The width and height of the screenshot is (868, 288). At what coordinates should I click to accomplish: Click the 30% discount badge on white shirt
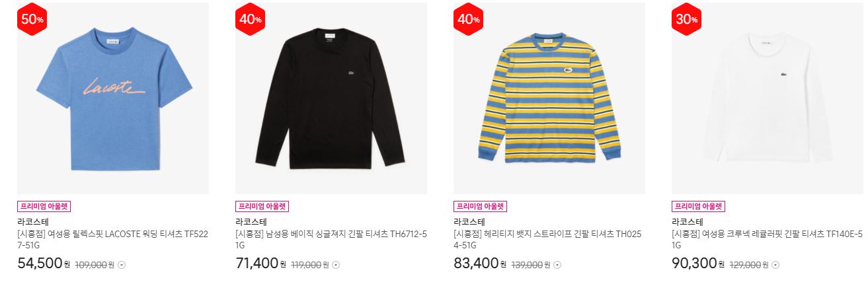tap(686, 19)
